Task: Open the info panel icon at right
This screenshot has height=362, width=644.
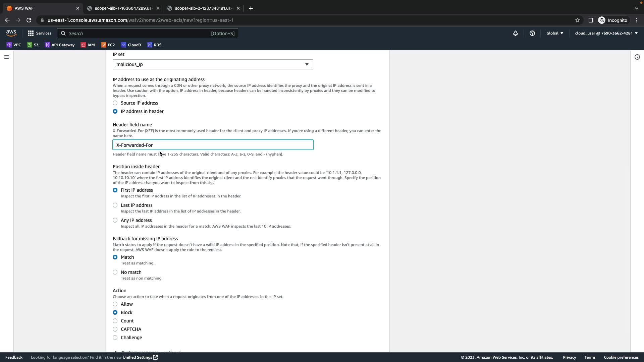Action: pos(637,57)
